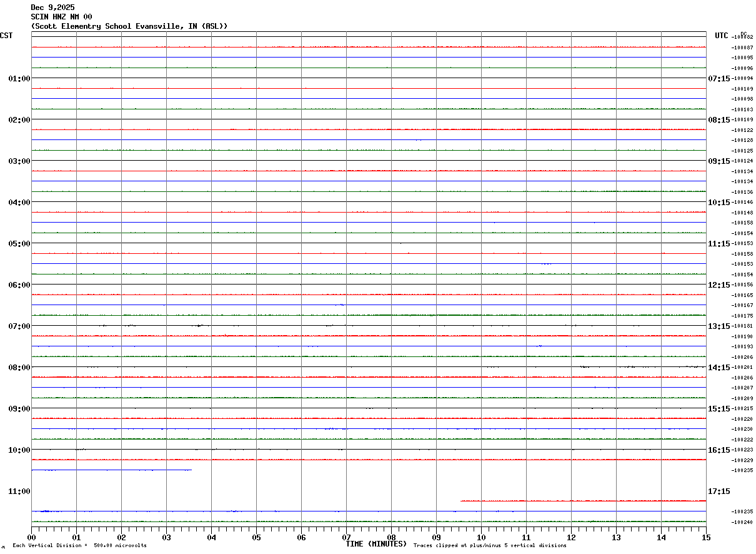
Task: Click the DC offset value "-100128"
Action: tap(742, 141)
